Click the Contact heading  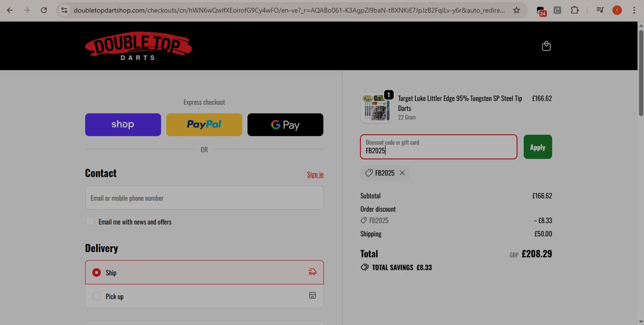(101, 173)
